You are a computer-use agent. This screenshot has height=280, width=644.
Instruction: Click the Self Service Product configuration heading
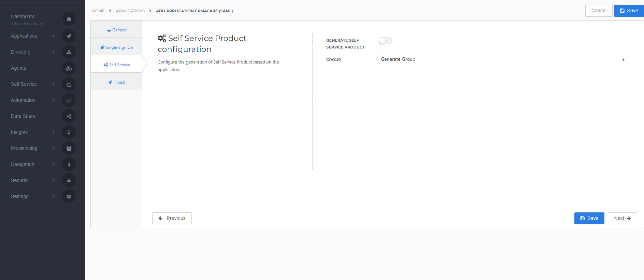point(202,44)
